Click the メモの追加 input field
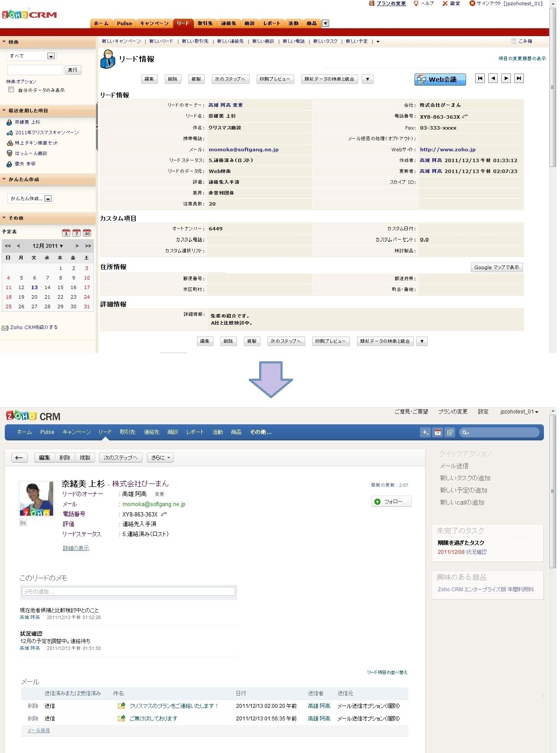 click(x=129, y=591)
